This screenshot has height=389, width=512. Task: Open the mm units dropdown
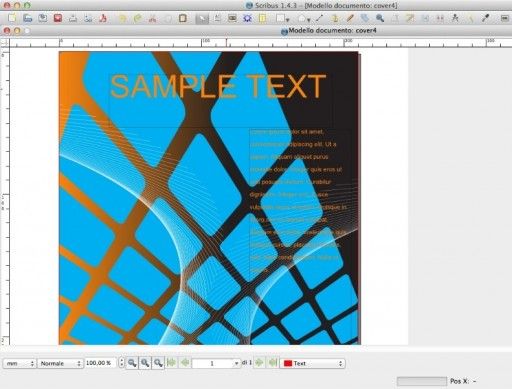pos(19,363)
